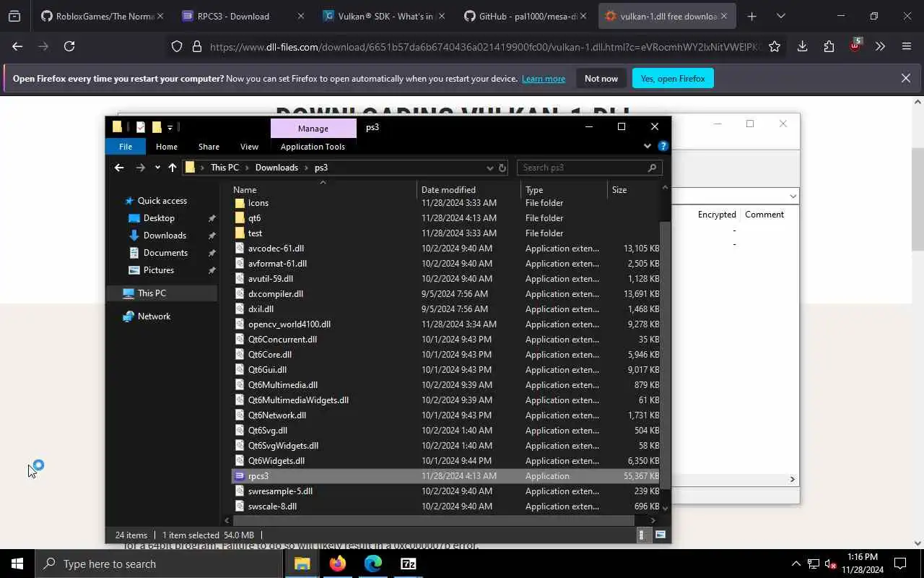
Task: Open File Explorer from taskbar
Action: pos(302,564)
